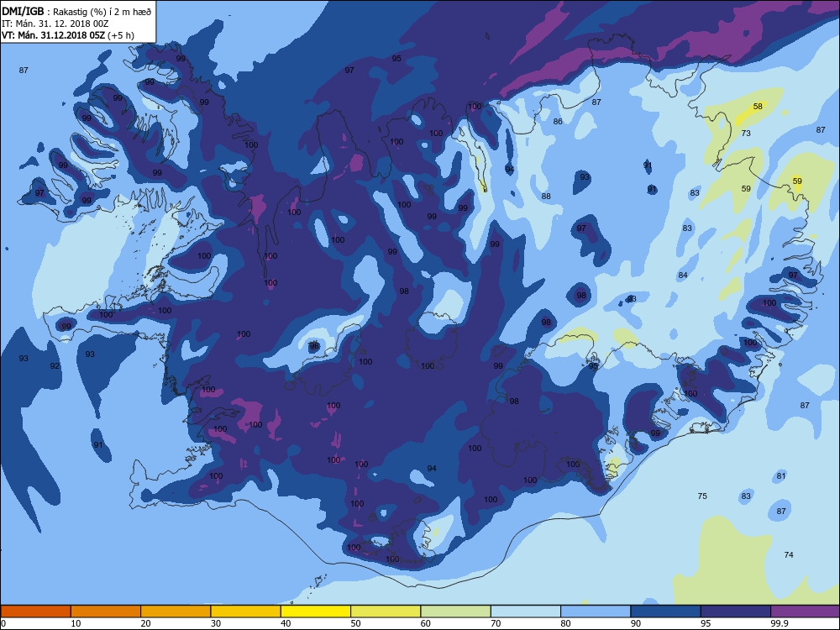Image resolution: width=840 pixels, height=630 pixels.
Task: Click the humidity value '84' on the map
Action: pyautogui.click(x=682, y=276)
